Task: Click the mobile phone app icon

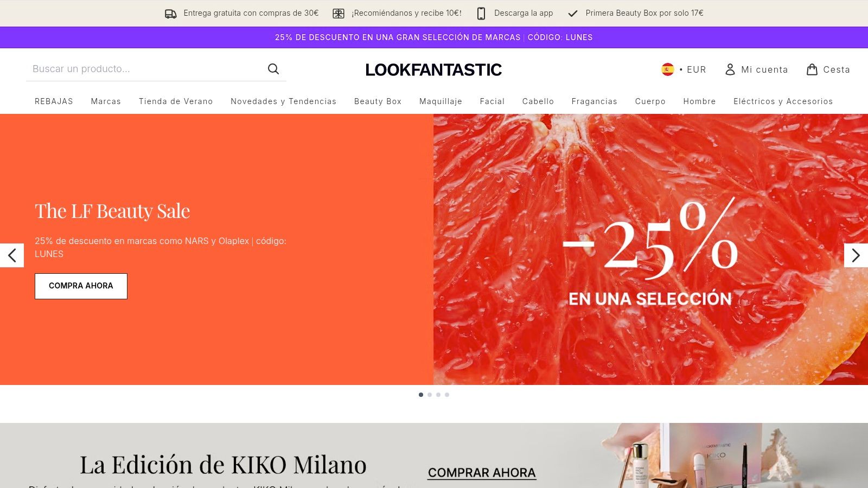Action: tap(481, 14)
